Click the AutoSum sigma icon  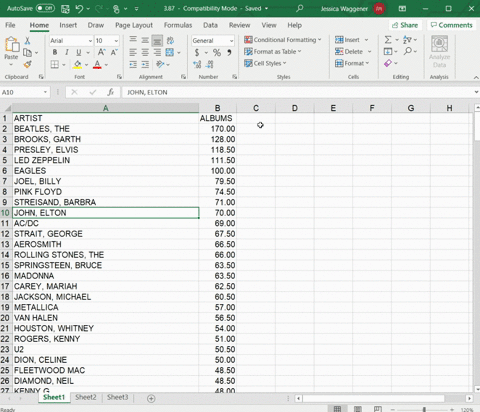tap(388, 40)
